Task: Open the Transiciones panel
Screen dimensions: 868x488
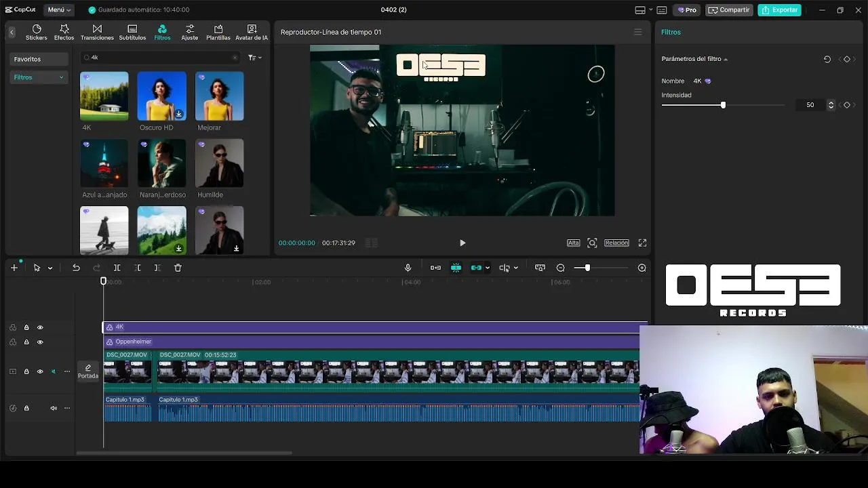Action: [x=97, y=32]
